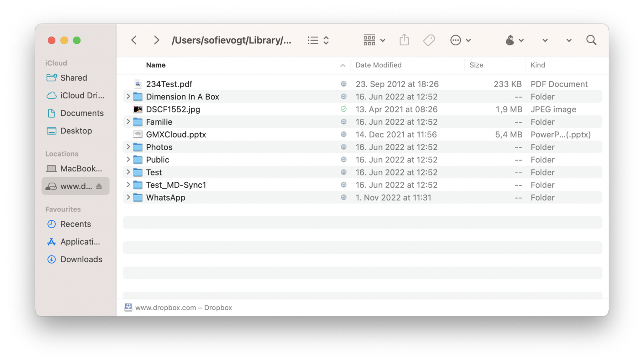
Task: Click the sync status icon beside 234Test.pdf
Action: [343, 84]
